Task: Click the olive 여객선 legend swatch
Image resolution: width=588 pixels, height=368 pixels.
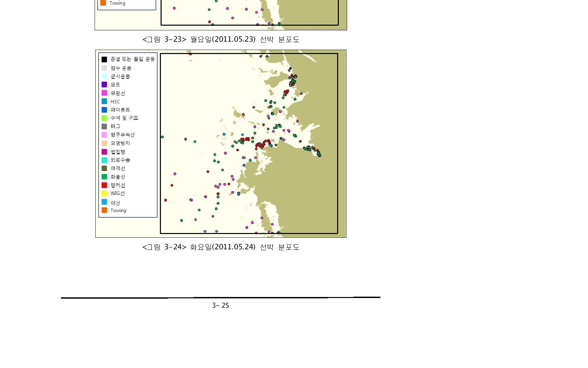Action: click(x=104, y=168)
